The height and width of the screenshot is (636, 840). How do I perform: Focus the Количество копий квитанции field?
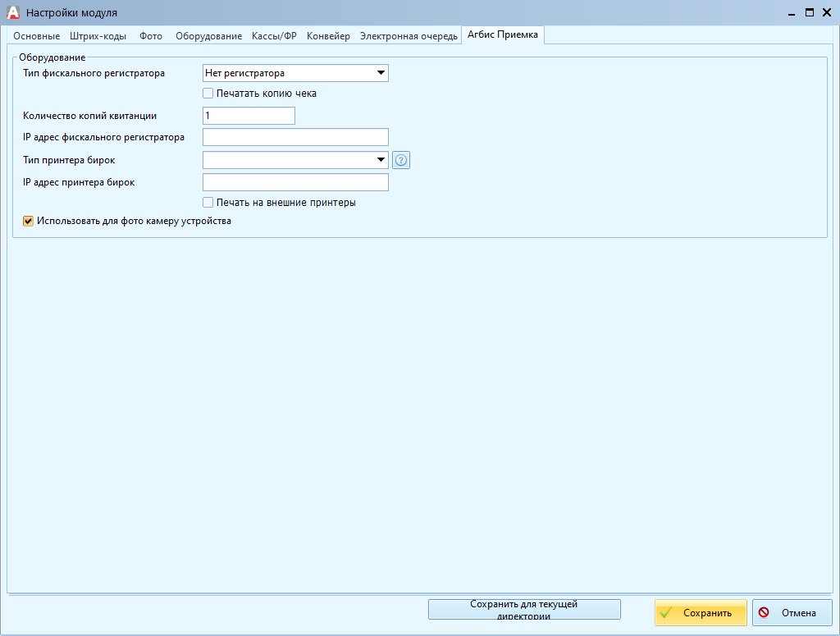click(x=249, y=116)
